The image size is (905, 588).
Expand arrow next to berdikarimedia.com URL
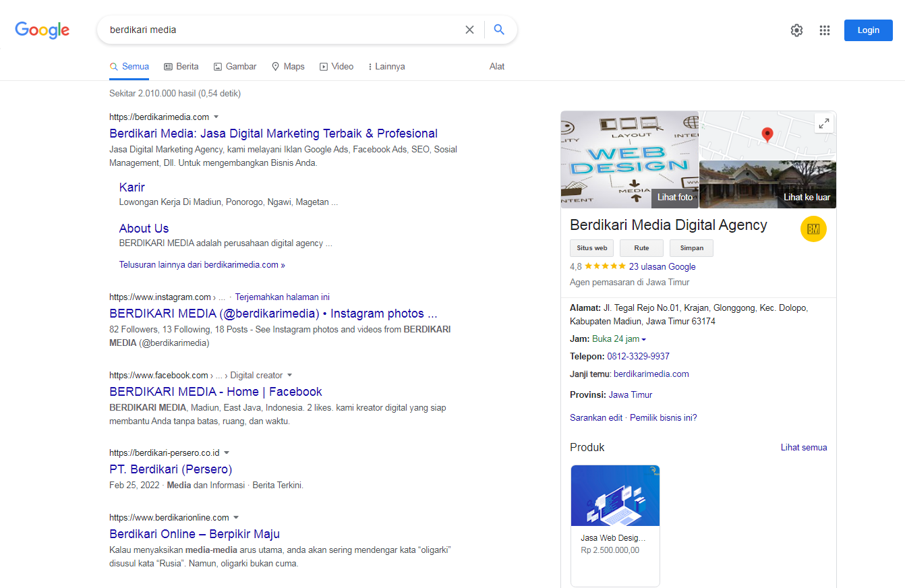pos(216,117)
